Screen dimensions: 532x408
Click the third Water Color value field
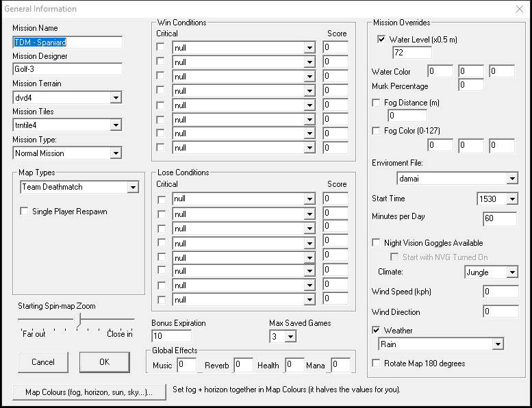(502, 71)
